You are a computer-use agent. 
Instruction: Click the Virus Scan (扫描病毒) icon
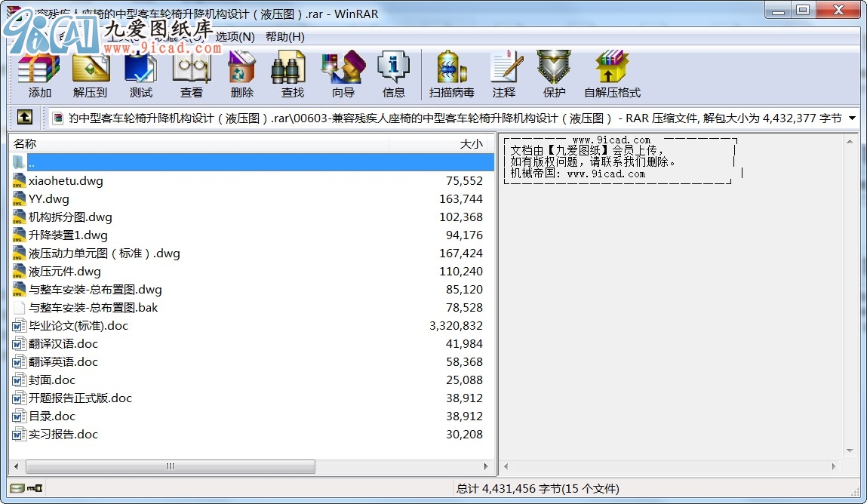451,75
